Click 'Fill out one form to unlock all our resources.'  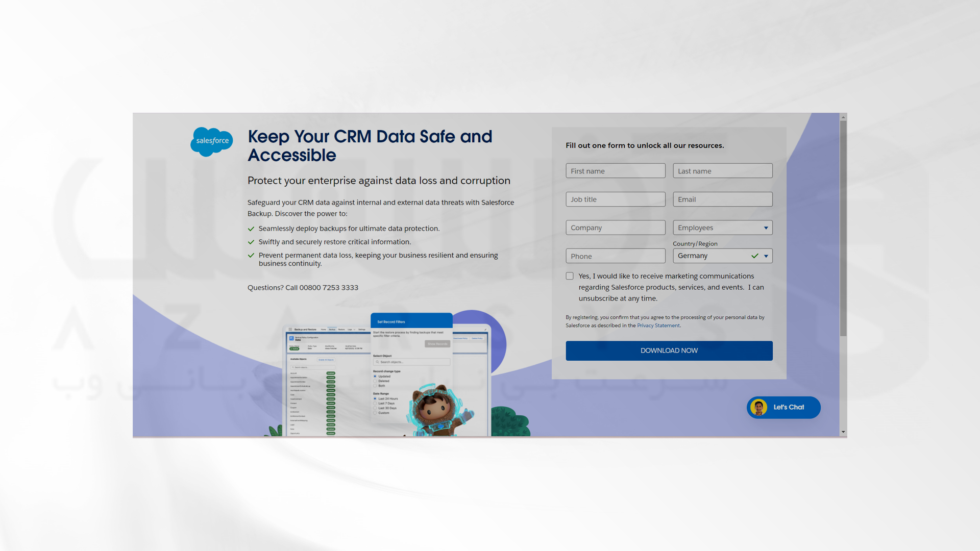645,145
